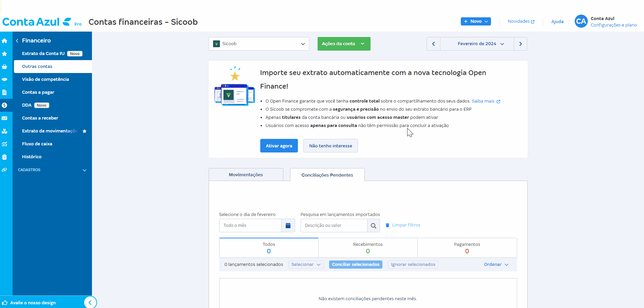The height and width of the screenshot is (308, 644).
Task: Collapse sidebar with round chevron button
Action: 90,302
